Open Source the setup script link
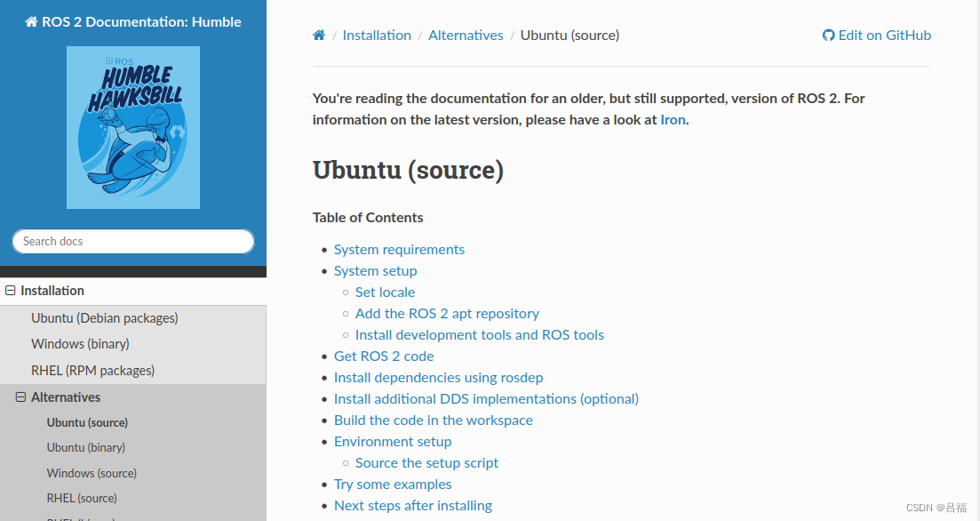The image size is (980, 521). click(x=426, y=463)
